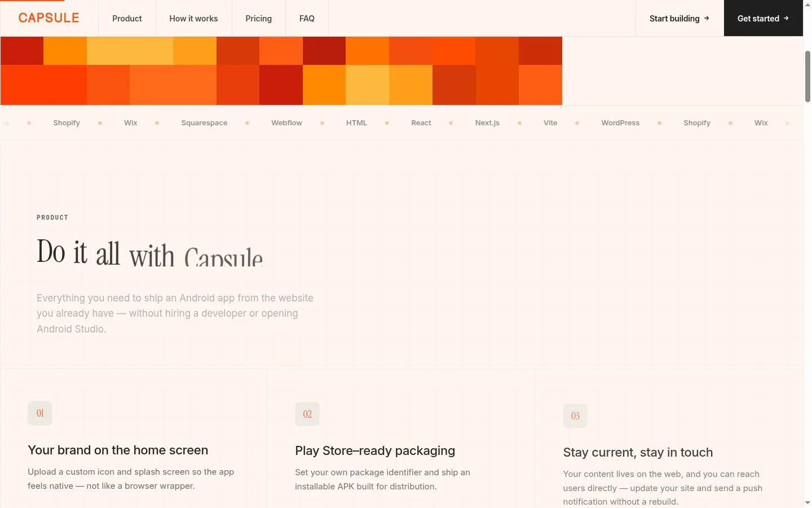Go to How it works section
812x508 pixels.
193,19
